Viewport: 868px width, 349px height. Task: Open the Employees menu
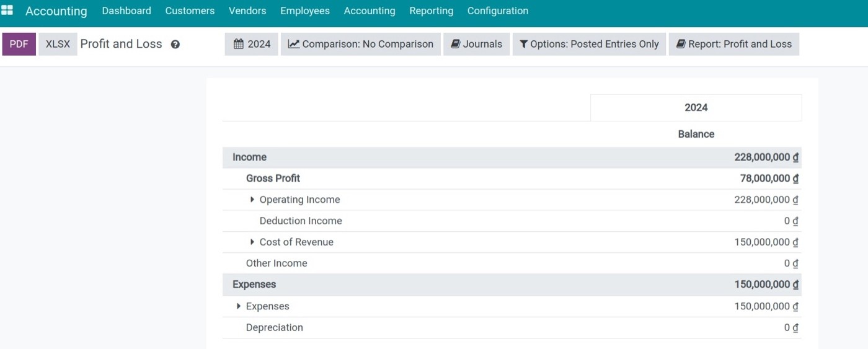click(305, 11)
